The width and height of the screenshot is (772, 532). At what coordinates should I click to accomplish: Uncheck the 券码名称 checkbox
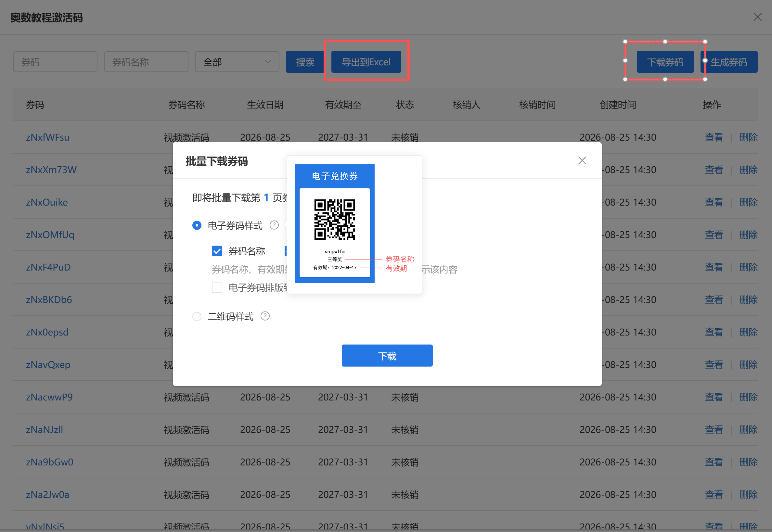tap(217, 251)
